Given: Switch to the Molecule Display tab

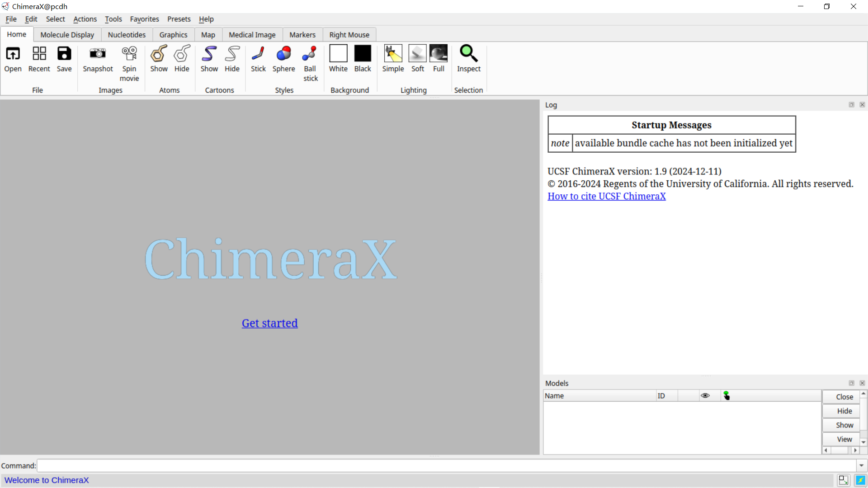Looking at the screenshot, I should [67, 35].
